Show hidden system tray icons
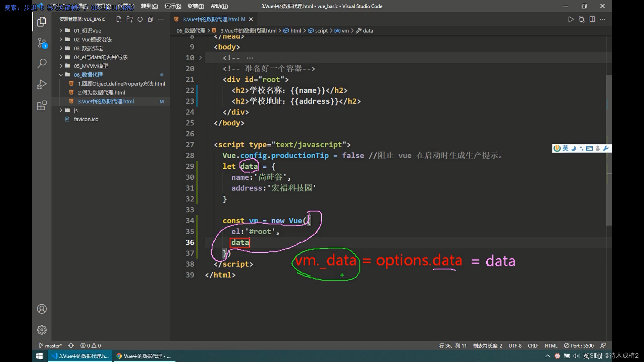The width and height of the screenshot is (644, 362). 548,356
